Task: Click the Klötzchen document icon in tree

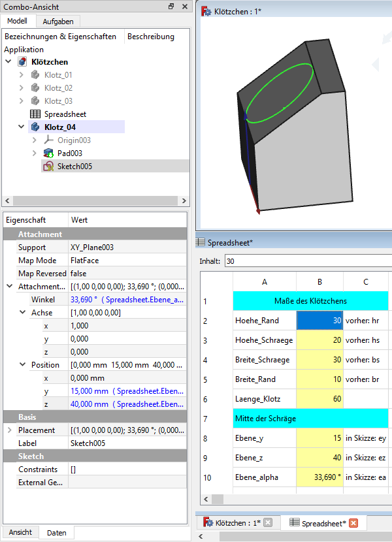Action: click(x=23, y=62)
